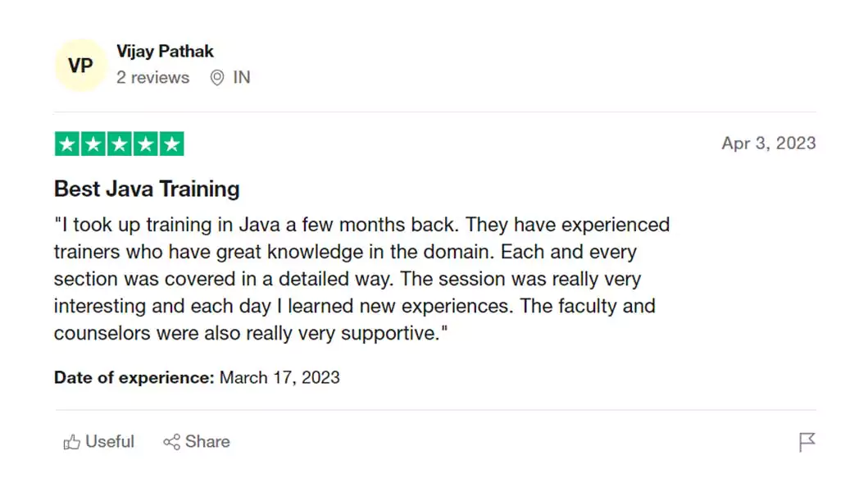Click the fourth green star

click(145, 144)
